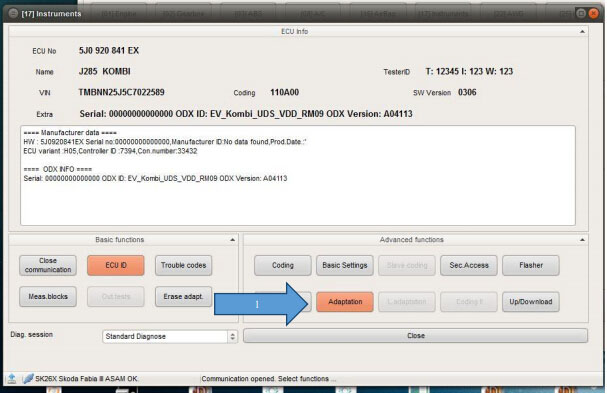Collapse the Basic functions panel
The image size is (607, 394).
coord(232,240)
